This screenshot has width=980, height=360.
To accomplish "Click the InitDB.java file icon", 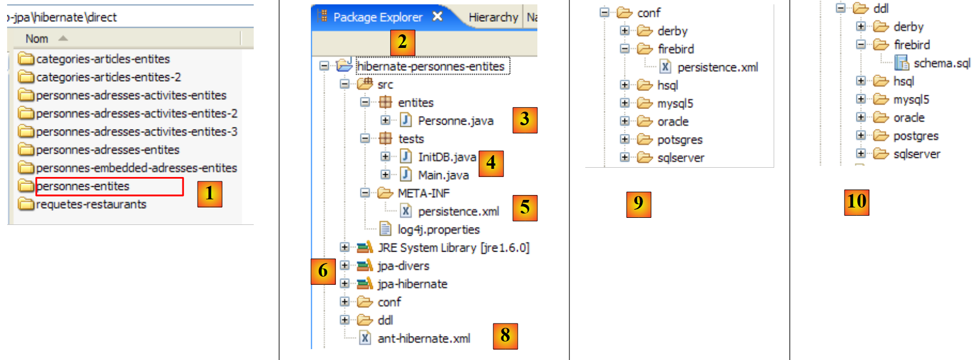I will tap(406, 157).
